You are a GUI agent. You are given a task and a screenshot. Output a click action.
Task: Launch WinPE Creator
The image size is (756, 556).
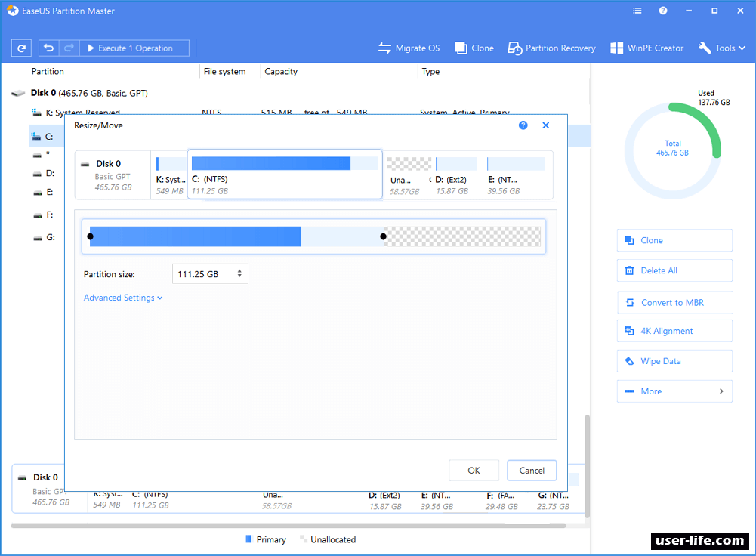[646, 48]
